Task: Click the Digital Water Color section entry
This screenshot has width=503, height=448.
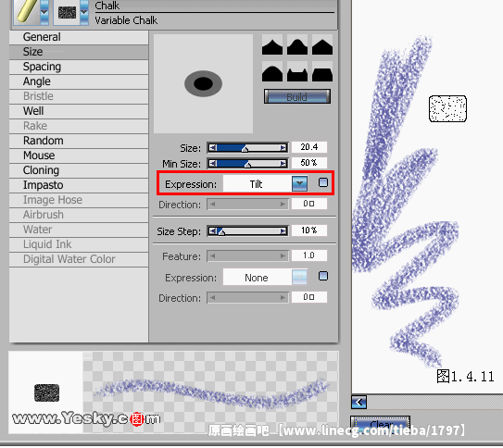Action: click(79, 259)
